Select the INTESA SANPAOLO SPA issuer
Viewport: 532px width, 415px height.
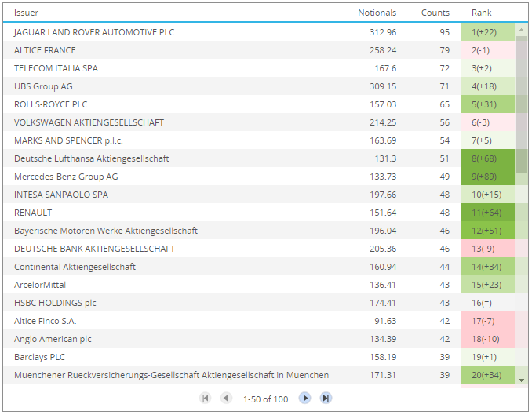coord(61,195)
